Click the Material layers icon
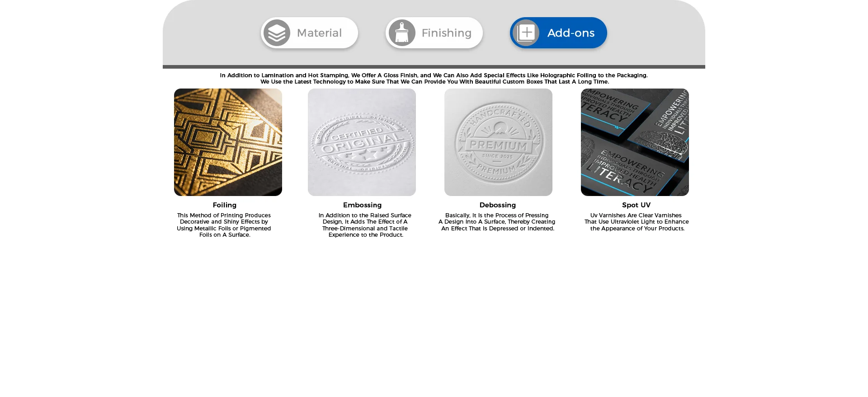This screenshot has height=397, width=868. point(277,33)
